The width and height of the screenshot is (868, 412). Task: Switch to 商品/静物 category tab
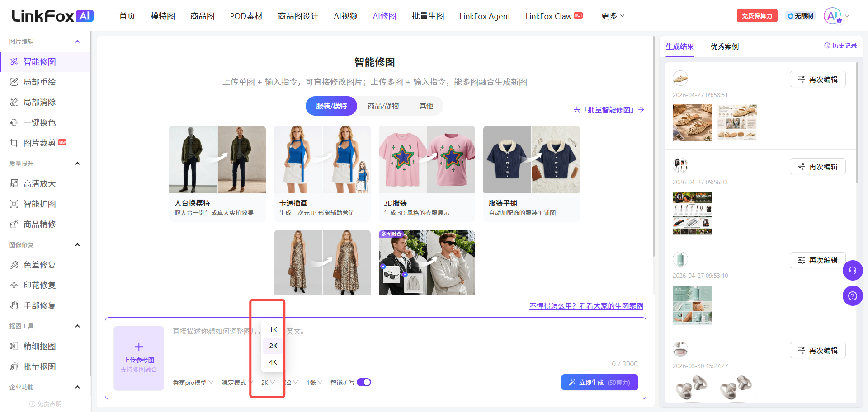coord(383,106)
